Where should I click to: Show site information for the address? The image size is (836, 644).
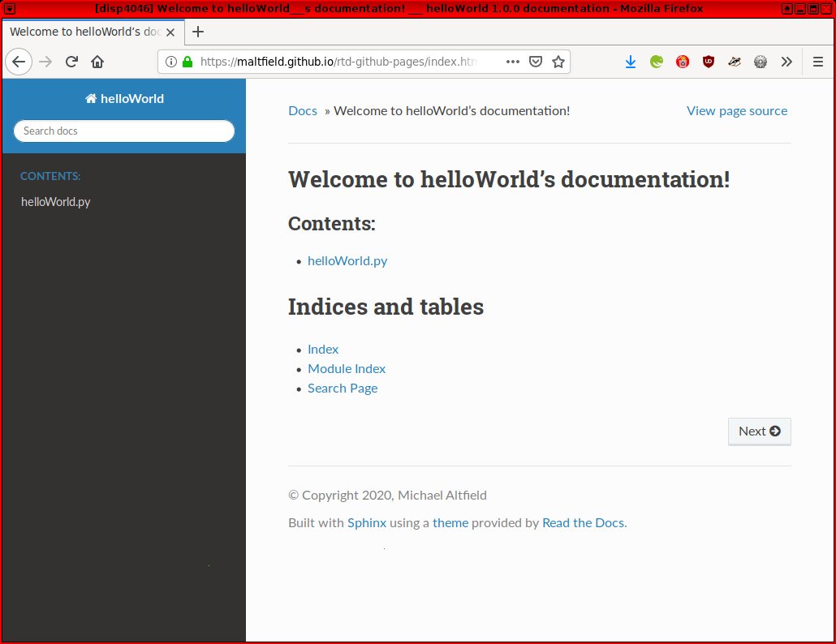171,62
